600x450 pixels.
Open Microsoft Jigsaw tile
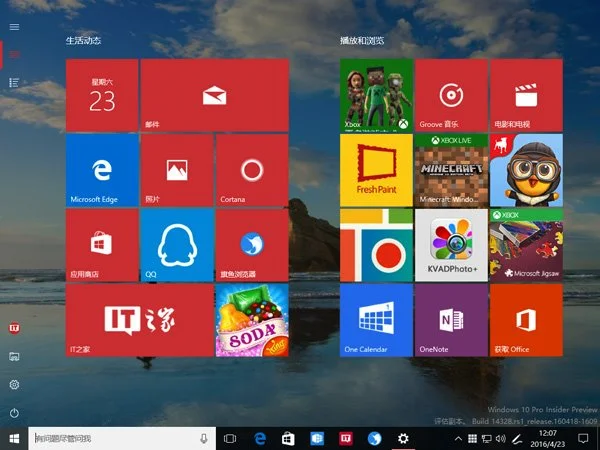click(x=526, y=245)
